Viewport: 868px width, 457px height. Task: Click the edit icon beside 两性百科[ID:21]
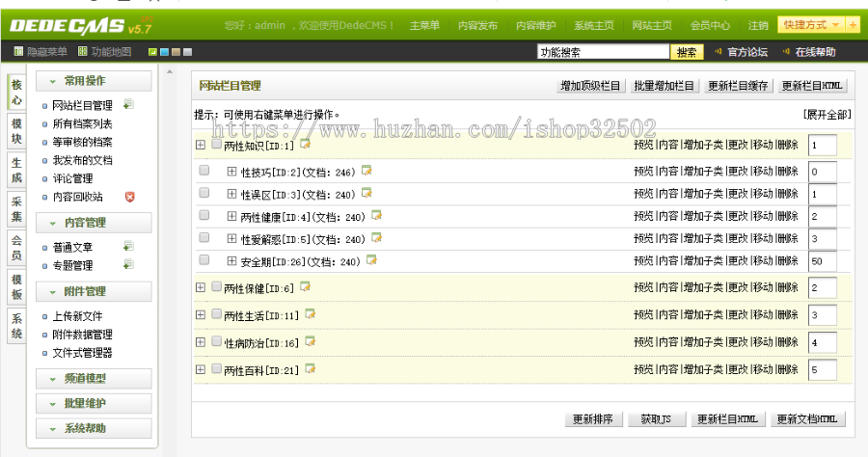coord(310,368)
